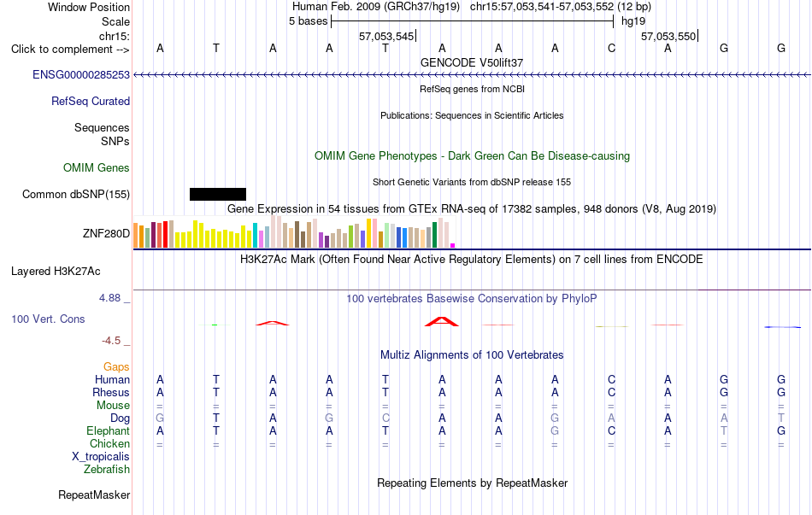812x515 pixels.
Task: Click the Layered H3K27Ac track label
Action: click(x=56, y=272)
